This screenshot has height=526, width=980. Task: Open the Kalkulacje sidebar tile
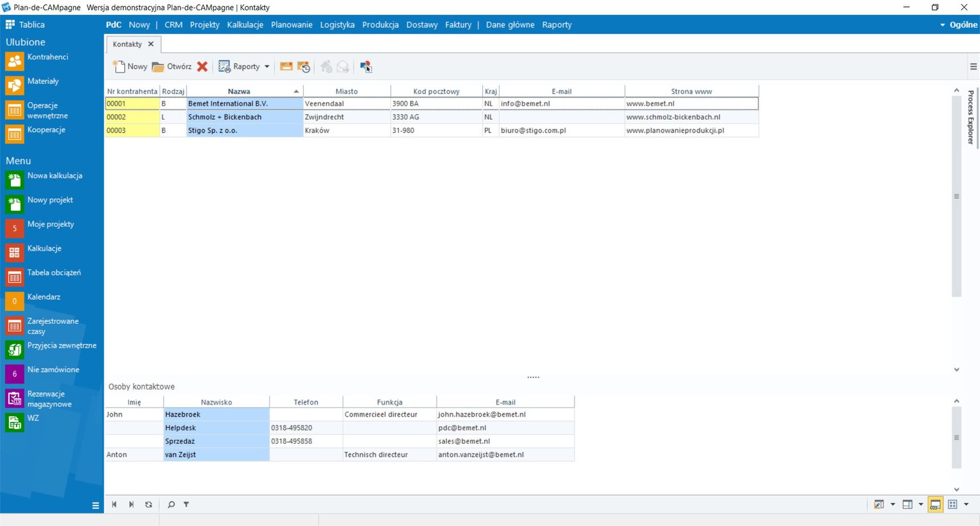(33, 252)
